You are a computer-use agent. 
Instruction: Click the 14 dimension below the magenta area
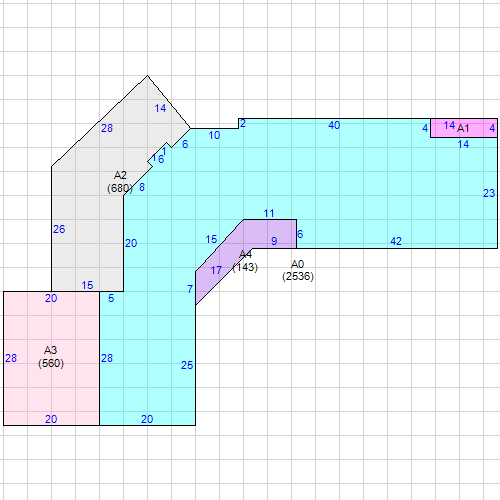(463, 144)
